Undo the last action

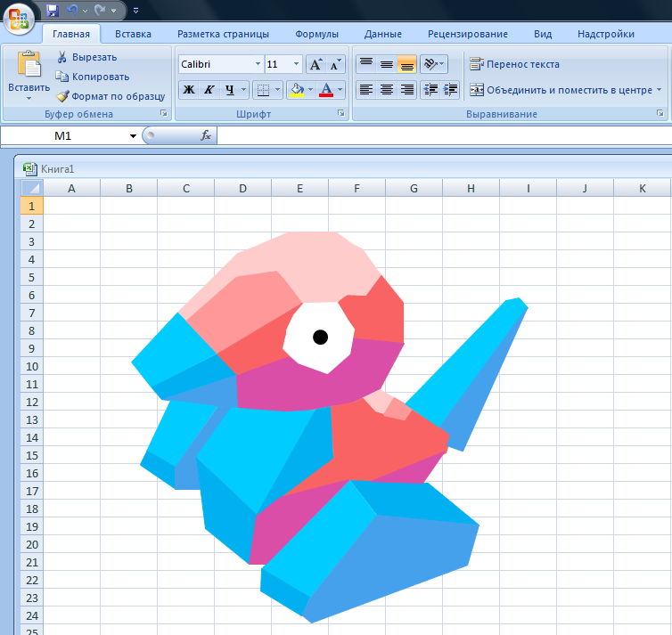click(x=72, y=11)
